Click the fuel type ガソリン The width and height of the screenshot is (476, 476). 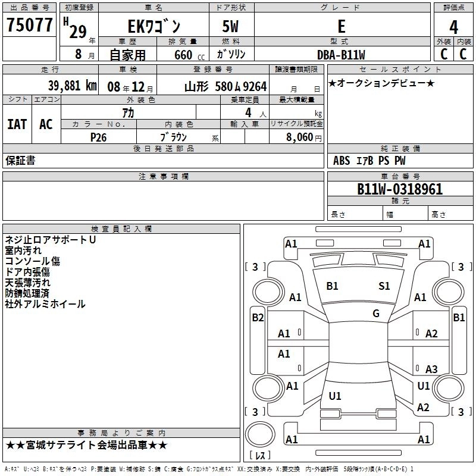pyautogui.click(x=231, y=54)
